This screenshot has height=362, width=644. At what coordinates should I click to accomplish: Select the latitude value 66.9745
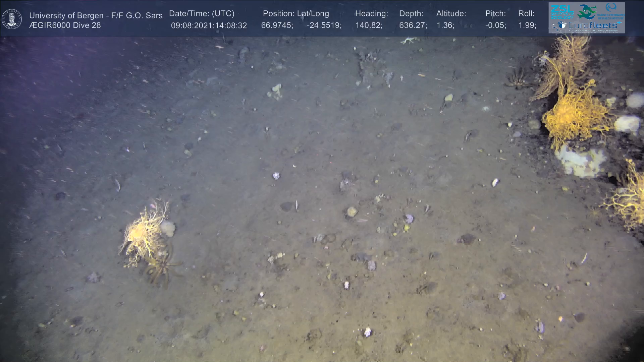tap(277, 25)
